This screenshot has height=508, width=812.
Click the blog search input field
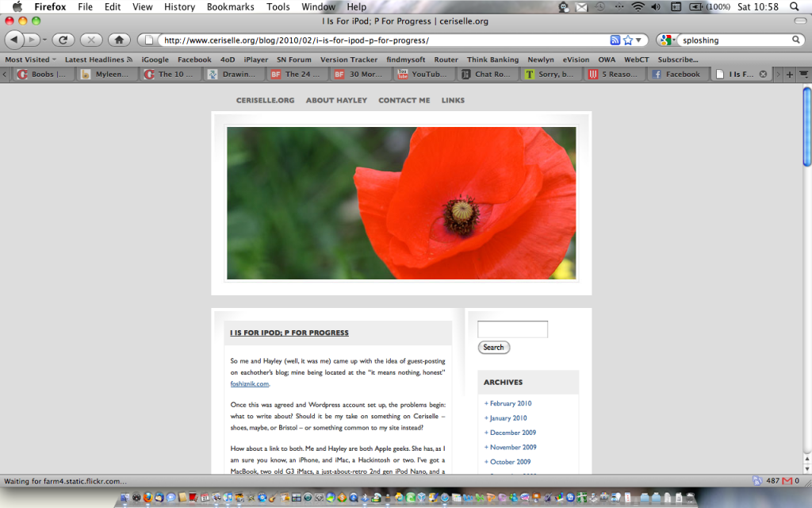[513, 329]
